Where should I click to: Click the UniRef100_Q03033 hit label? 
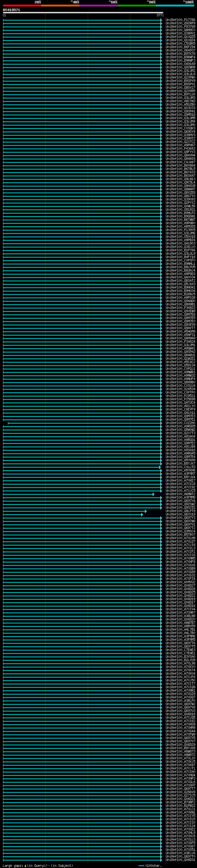180,108
